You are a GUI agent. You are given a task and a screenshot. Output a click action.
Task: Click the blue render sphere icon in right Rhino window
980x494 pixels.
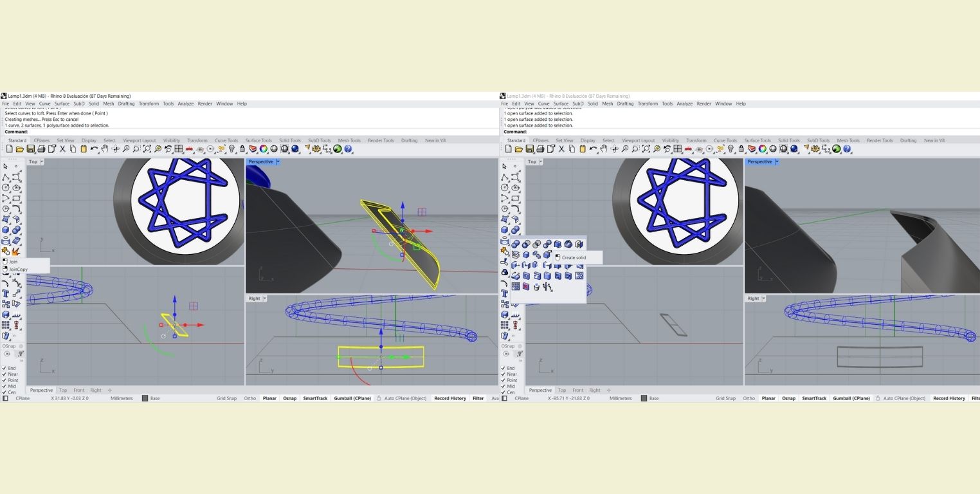click(x=794, y=149)
